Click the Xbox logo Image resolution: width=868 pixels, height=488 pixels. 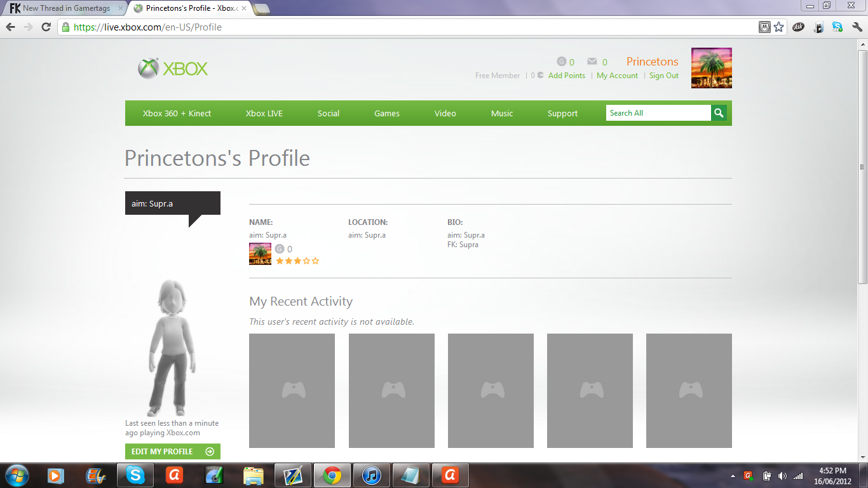coord(173,69)
